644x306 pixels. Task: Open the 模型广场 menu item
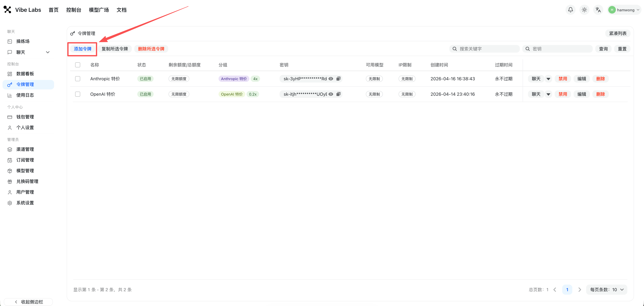click(99, 10)
